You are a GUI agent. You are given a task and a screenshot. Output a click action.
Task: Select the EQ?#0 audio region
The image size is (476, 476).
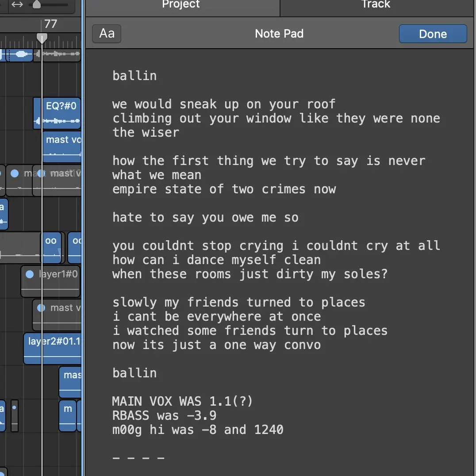(x=61, y=113)
